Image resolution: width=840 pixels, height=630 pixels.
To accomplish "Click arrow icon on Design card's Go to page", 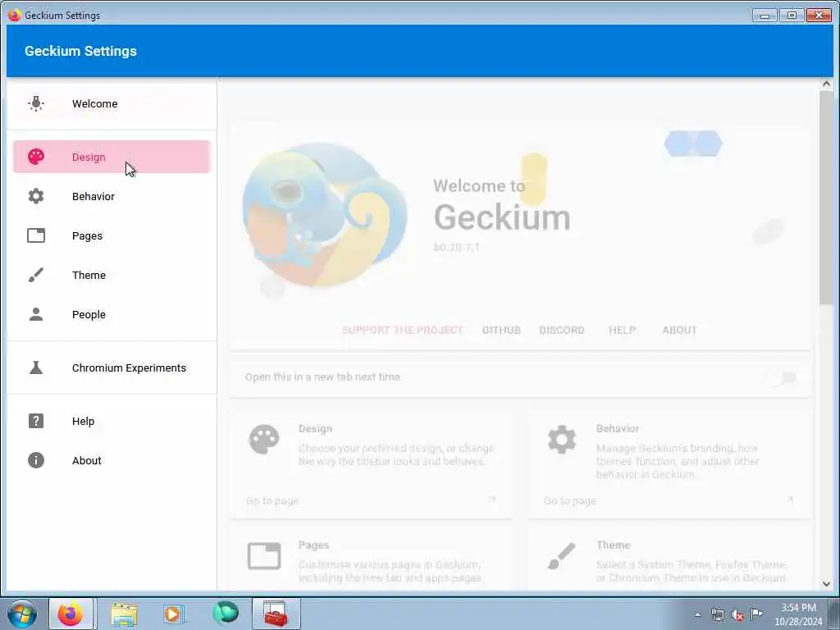I will (x=492, y=500).
